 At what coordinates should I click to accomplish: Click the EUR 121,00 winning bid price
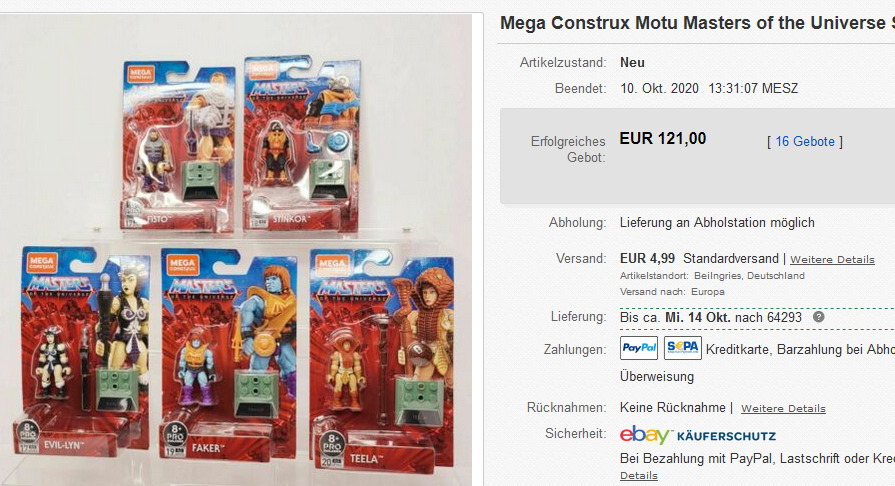point(663,139)
